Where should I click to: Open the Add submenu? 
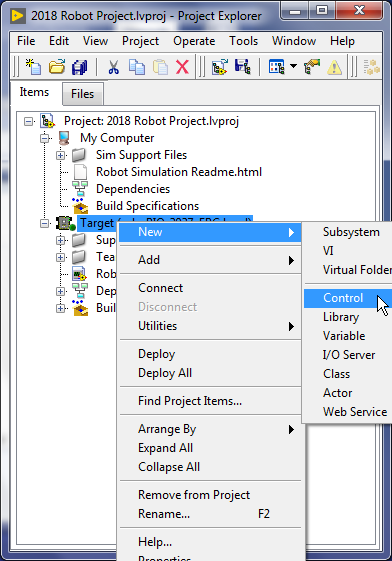[210, 260]
